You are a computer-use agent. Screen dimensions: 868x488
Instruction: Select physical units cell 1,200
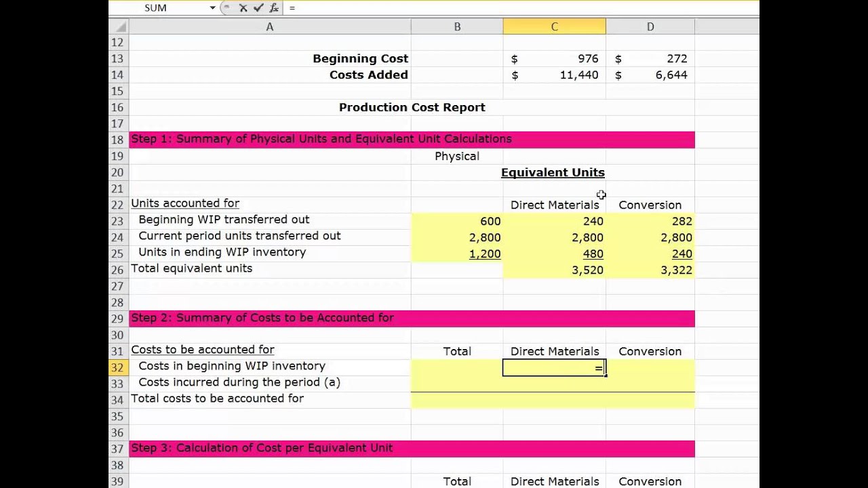[457, 253]
